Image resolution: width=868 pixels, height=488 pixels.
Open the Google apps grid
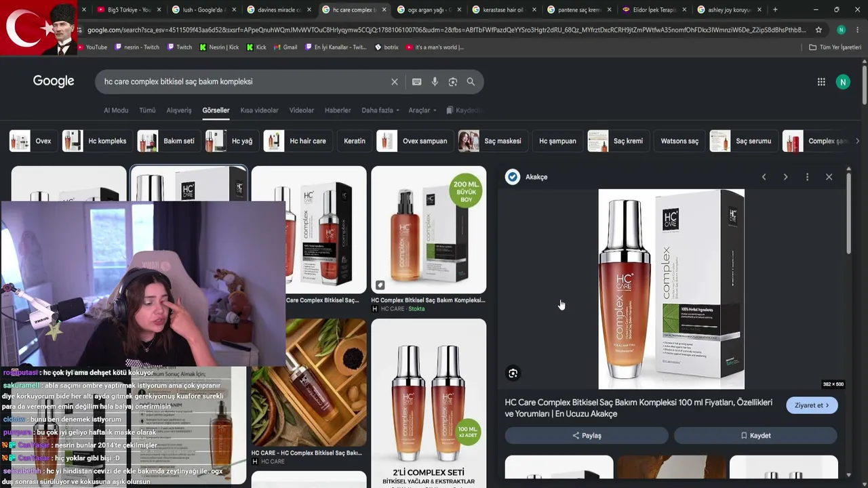point(821,82)
